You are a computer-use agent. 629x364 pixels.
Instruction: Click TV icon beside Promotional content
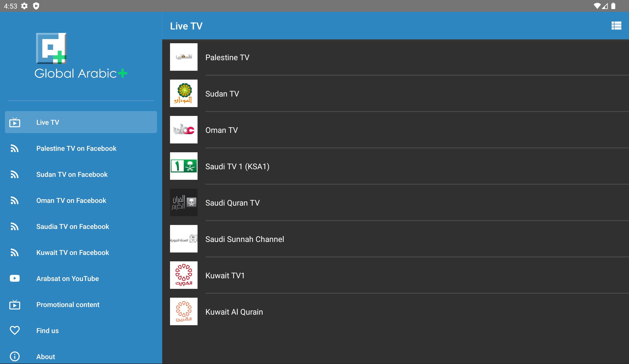coord(15,305)
